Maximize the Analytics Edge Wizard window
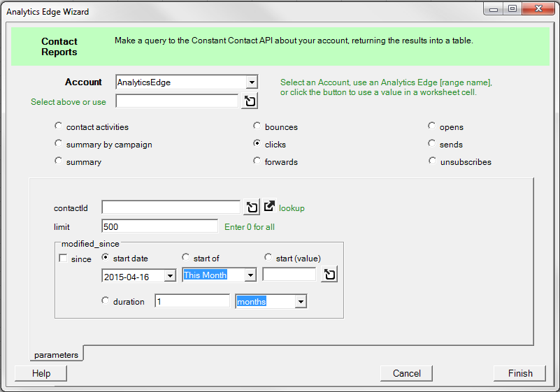The width and height of the screenshot is (560, 392). 512,8
